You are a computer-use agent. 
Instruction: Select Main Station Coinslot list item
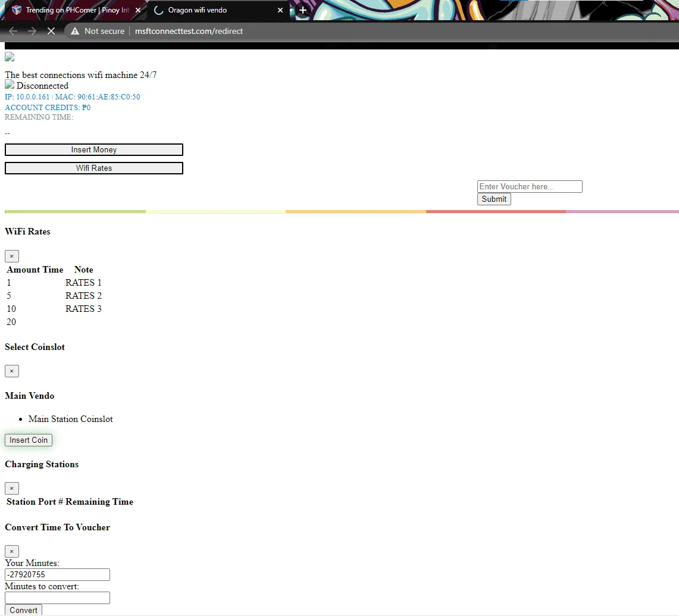click(x=71, y=419)
